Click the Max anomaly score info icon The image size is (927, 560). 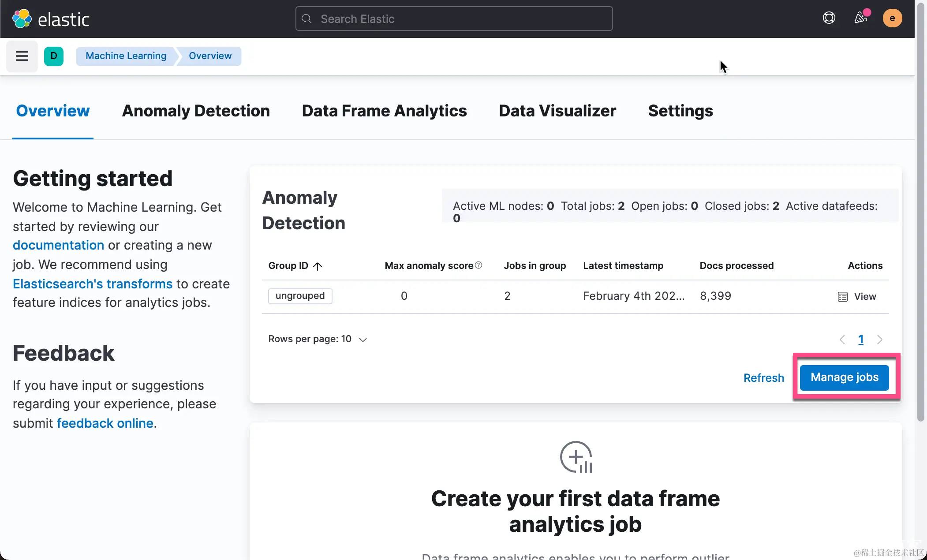(478, 265)
